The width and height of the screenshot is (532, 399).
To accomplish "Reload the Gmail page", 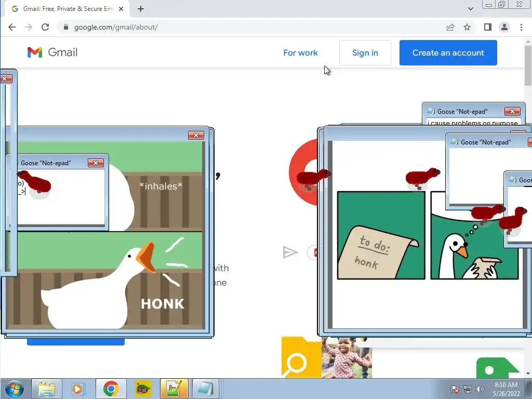I will click(x=45, y=27).
